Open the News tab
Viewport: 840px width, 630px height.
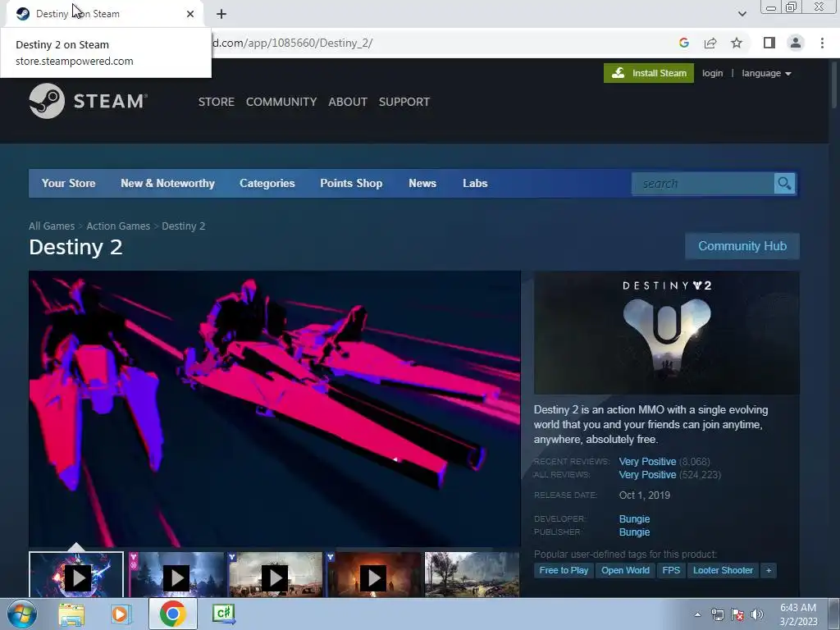point(422,183)
